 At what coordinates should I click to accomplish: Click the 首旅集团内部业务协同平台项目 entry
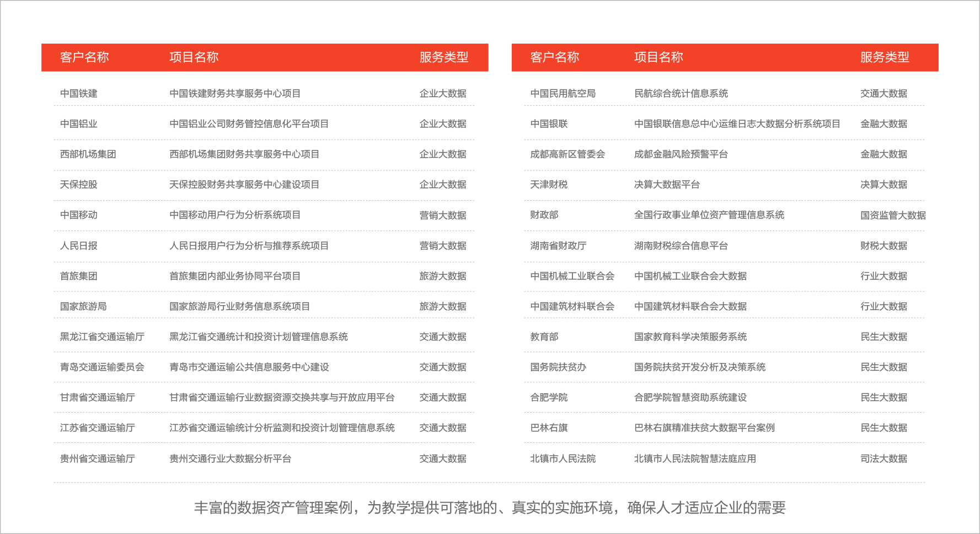(x=235, y=276)
